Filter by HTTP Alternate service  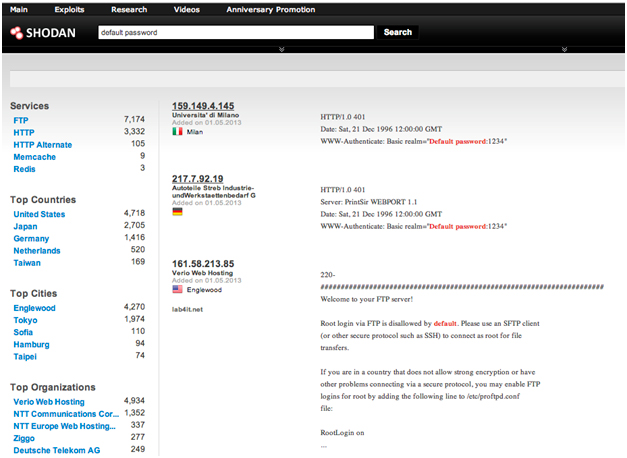pyautogui.click(x=43, y=145)
